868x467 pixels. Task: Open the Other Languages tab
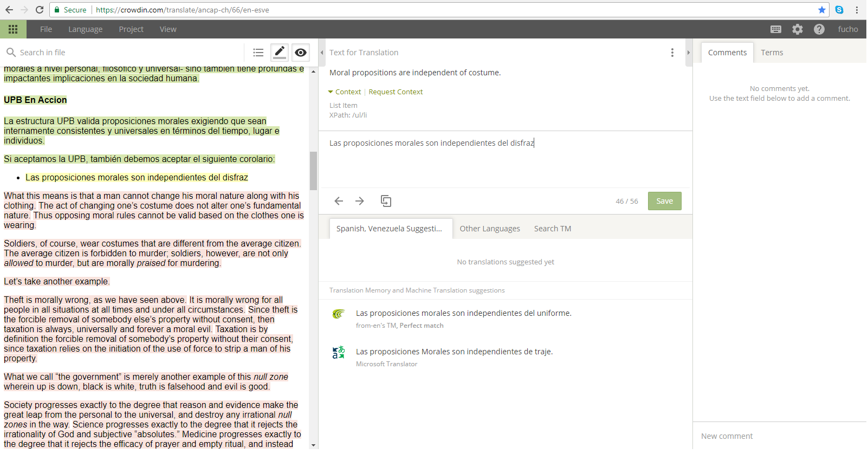point(490,229)
